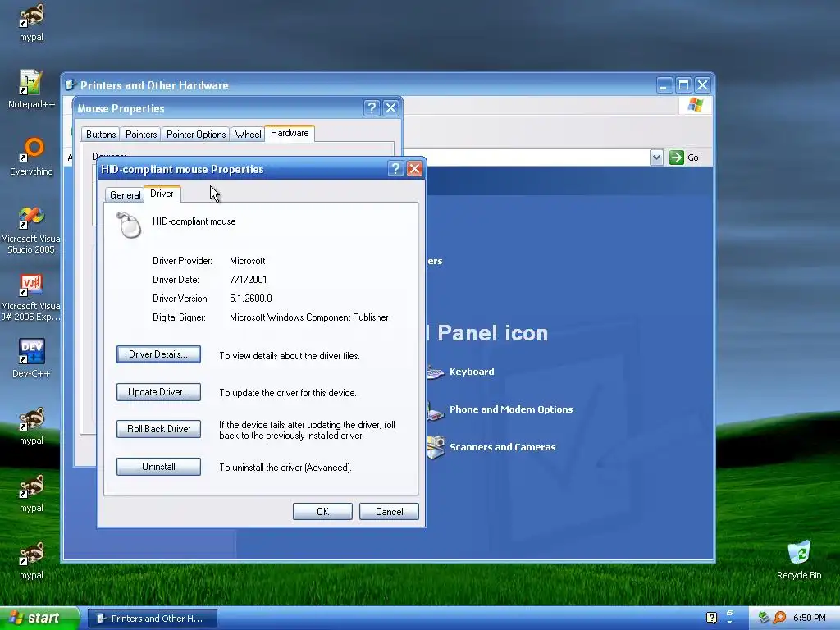Image resolution: width=840 pixels, height=630 pixels.
Task: Cancel the HID-compliant mouse Properties dialog
Action: (389, 512)
